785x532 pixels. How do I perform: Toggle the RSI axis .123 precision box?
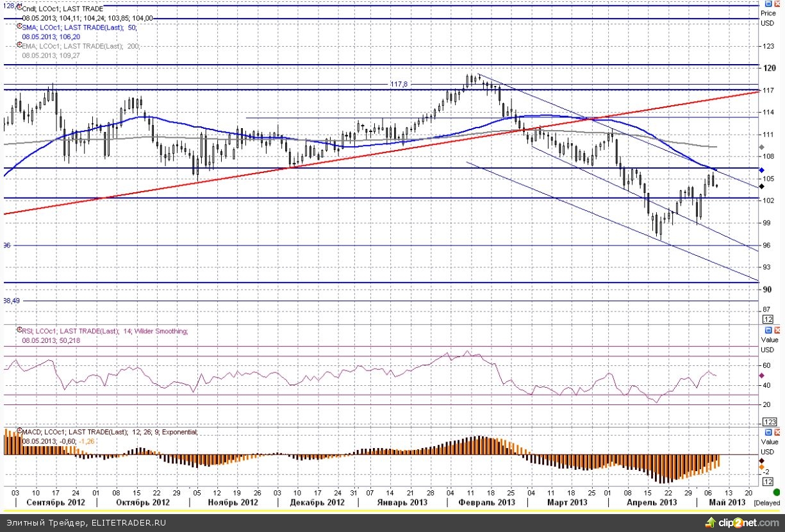pyautogui.click(x=768, y=421)
